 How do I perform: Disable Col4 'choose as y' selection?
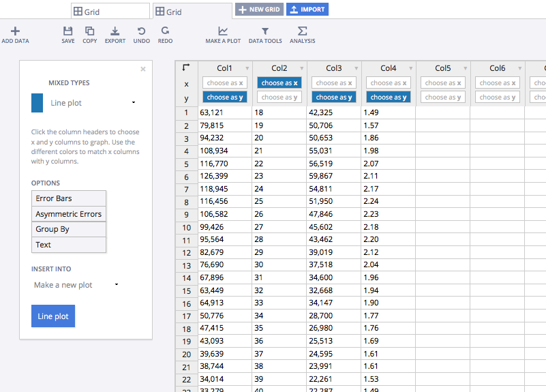389,97
